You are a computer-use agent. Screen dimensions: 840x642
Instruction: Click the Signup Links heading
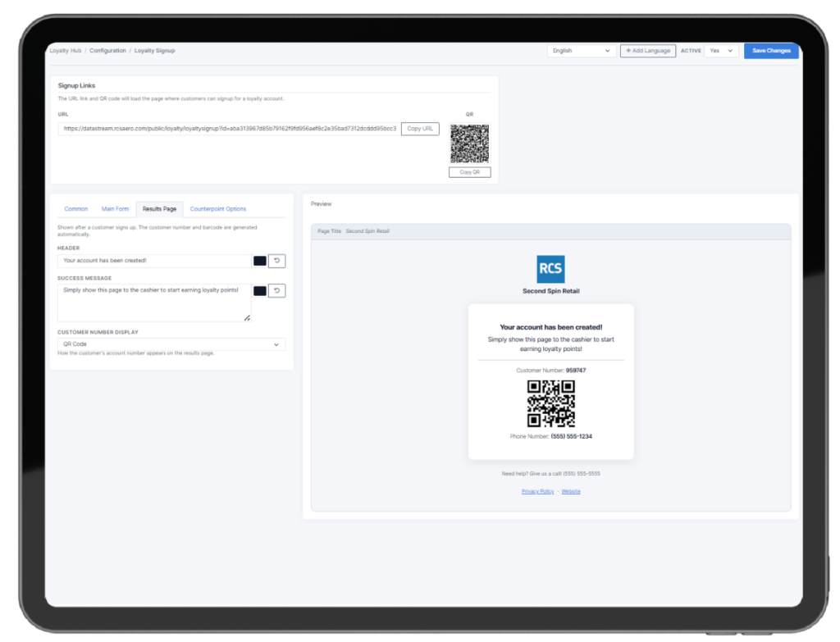pyautogui.click(x=76, y=85)
